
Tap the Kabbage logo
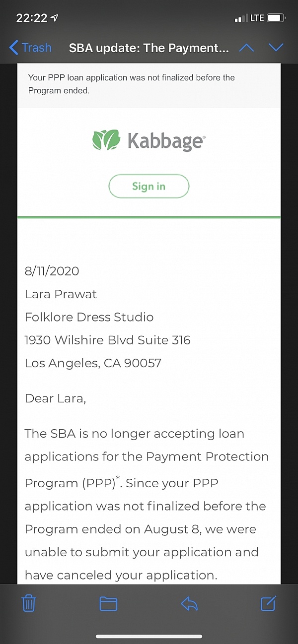tap(149, 140)
